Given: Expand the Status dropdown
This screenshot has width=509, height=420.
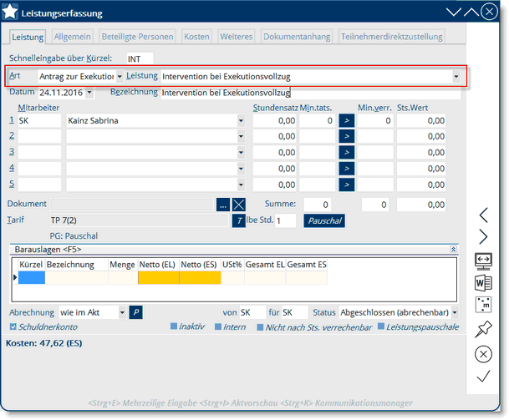Looking at the screenshot, I should tap(455, 311).
